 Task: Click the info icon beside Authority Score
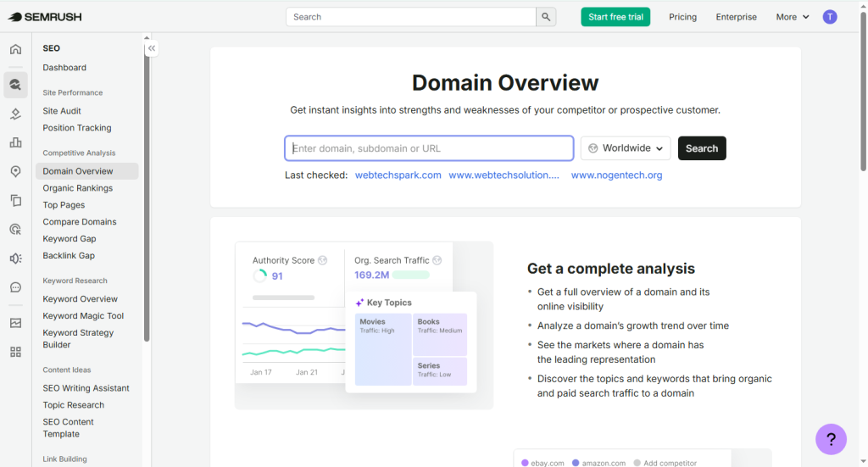coord(323,260)
